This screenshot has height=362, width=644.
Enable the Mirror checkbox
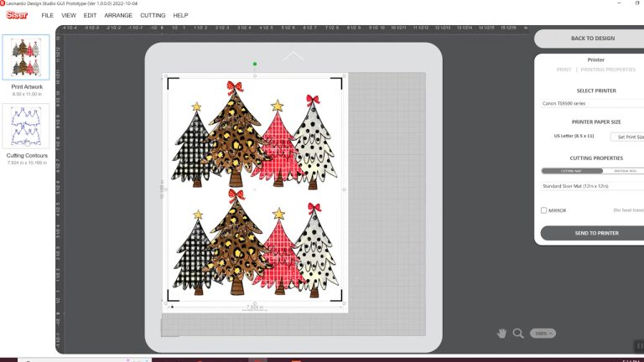543,210
